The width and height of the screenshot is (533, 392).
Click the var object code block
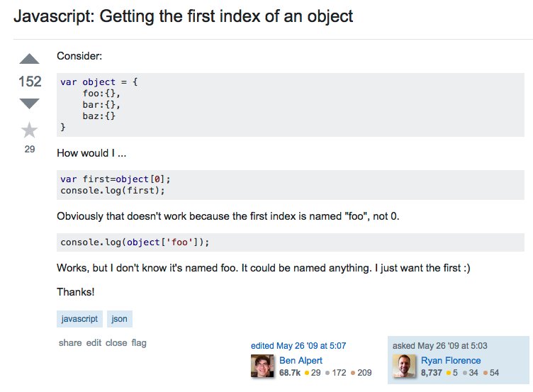(291, 105)
